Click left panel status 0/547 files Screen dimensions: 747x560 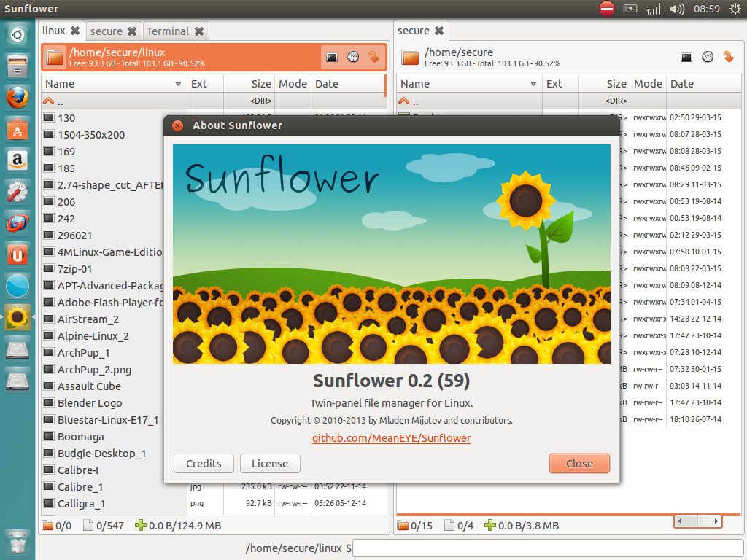click(104, 526)
